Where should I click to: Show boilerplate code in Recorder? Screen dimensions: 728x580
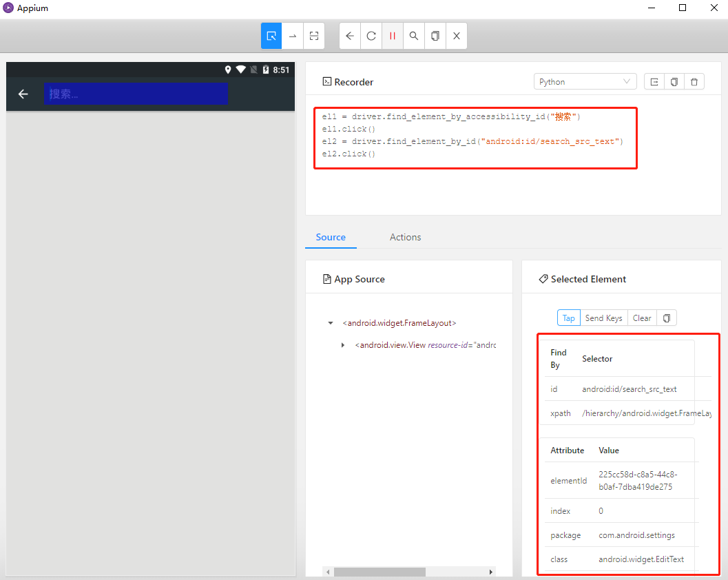coord(654,82)
